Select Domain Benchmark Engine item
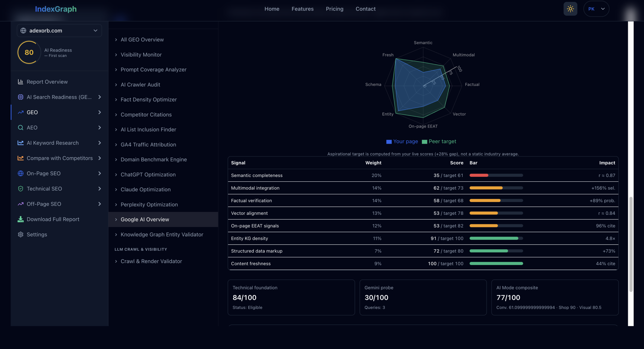The height and width of the screenshot is (349, 644). tap(163, 159)
